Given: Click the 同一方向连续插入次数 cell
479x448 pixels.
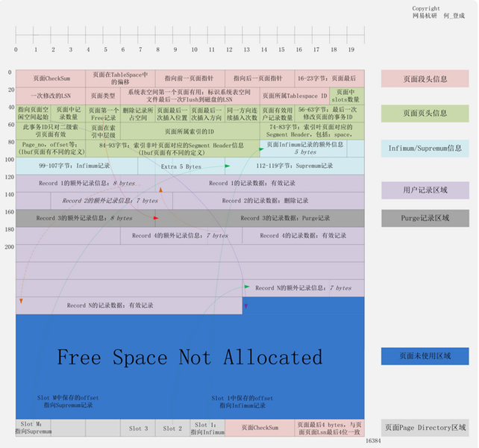Looking at the screenshot, I should [242, 113].
